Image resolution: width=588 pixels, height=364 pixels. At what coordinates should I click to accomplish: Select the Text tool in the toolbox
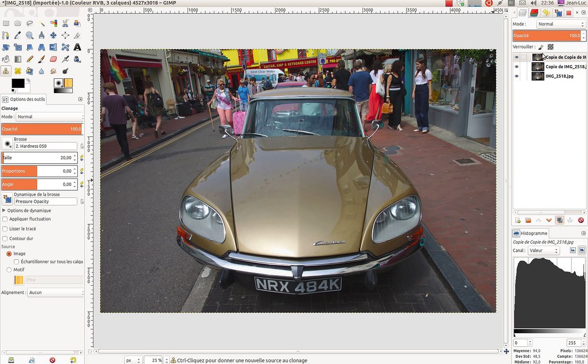tap(77, 47)
